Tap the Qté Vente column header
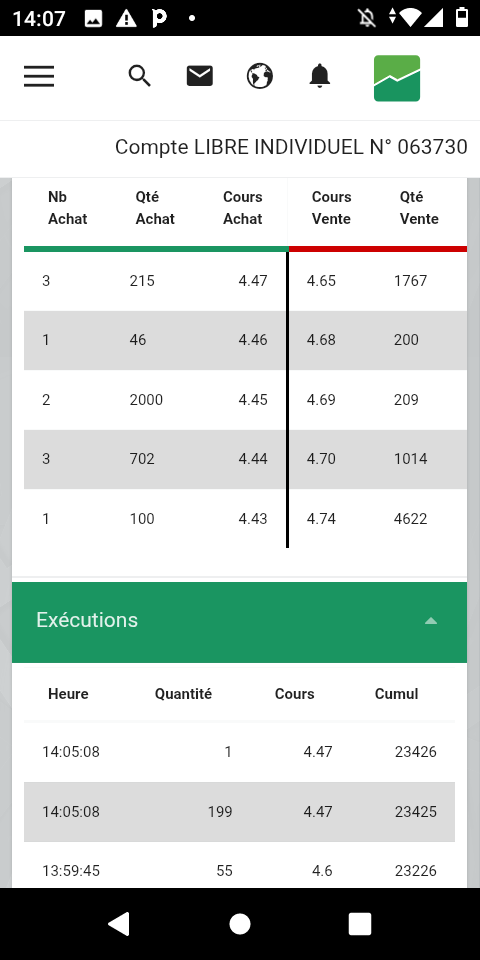 pyautogui.click(x=419, y=208)
